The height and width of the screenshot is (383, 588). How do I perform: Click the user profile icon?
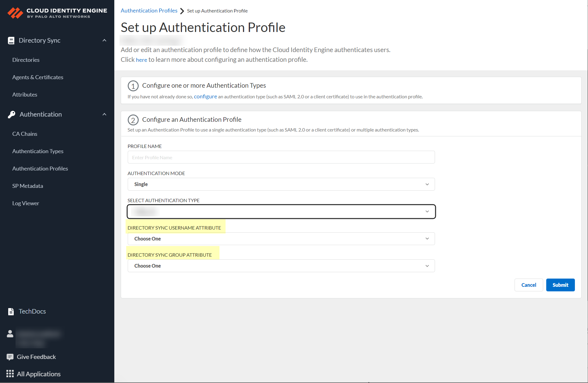tap(10, 334)
